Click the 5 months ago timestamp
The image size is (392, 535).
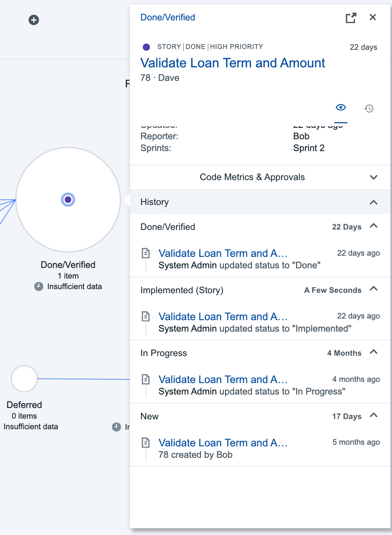point(356,442)
